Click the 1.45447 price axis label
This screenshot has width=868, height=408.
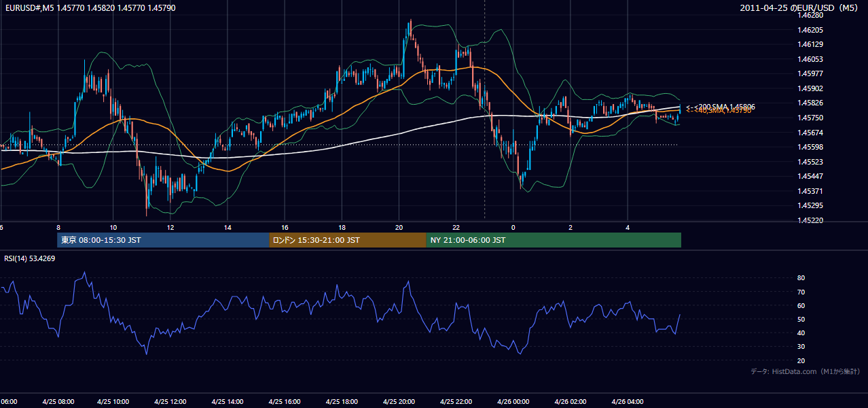[810, 176]
